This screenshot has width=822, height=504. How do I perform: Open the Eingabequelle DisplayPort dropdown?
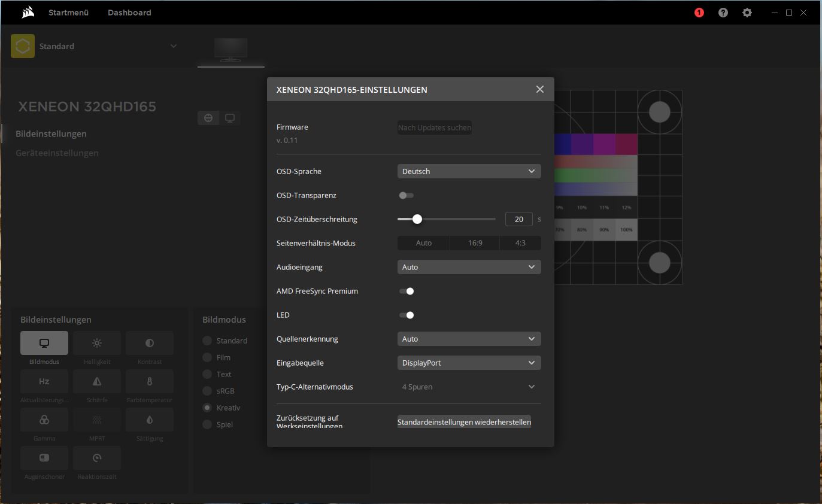pyautogui.click(x=469, y=363)
